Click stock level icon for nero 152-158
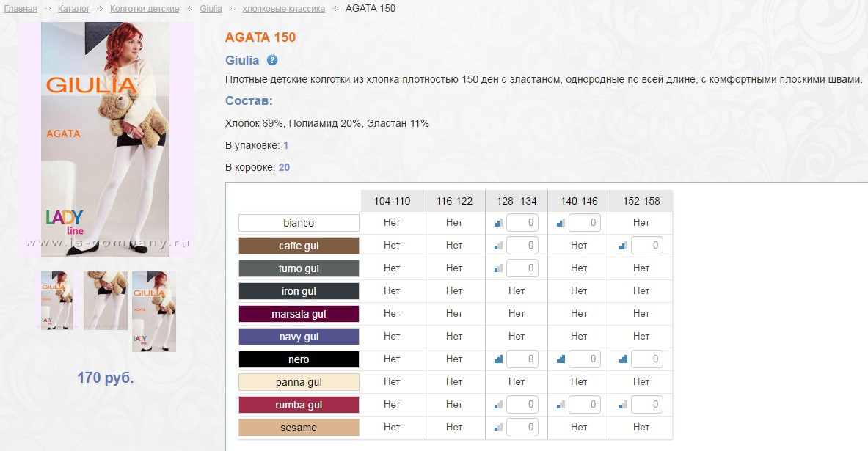The height and width of the screenshot is (451, 868). pos(624,359)
